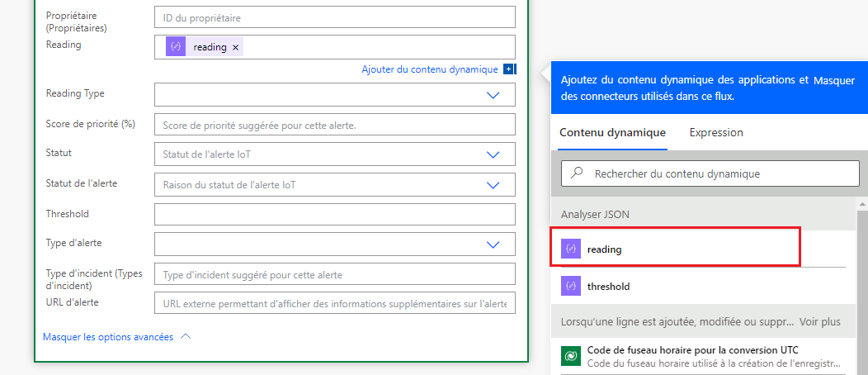
Task: Click the purple icon of the reading token in the Reading field
Action: (176, 47)
